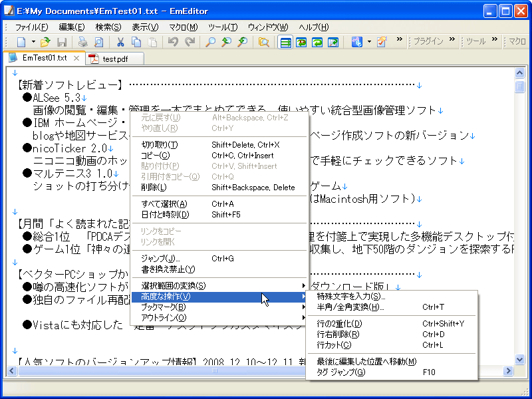This screenshot has height=399, width=532.
Task: Open the 検索(S) menu
Action: coord(108,27)
